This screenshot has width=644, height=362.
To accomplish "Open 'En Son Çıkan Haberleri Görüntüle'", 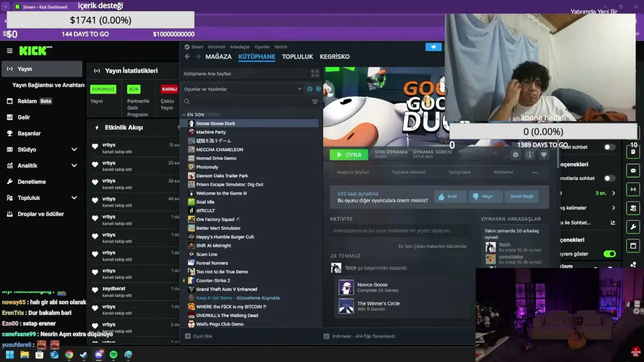I will [x=432, y=246].
